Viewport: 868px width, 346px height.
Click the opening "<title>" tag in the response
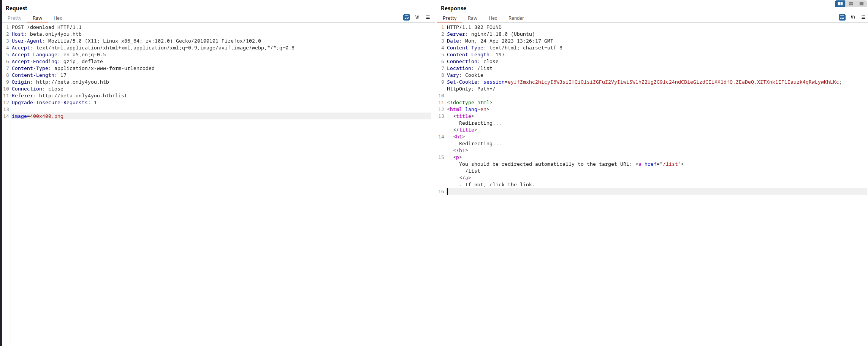pos(464,116)
